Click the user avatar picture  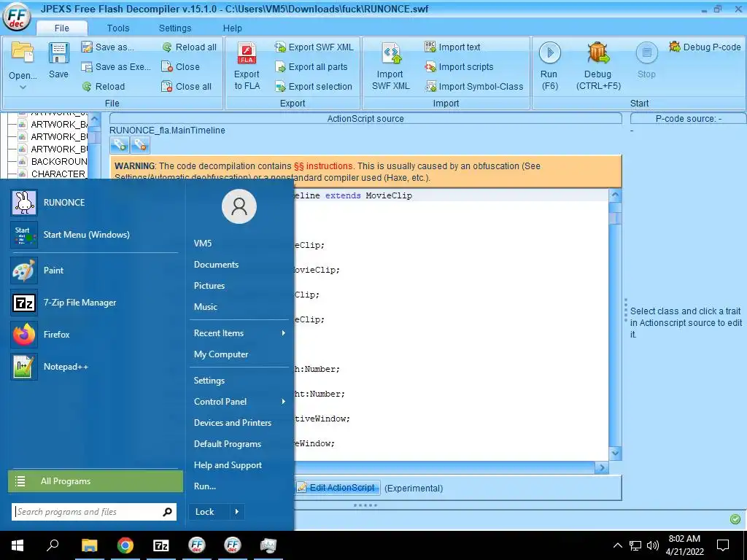tap(239, 206)
